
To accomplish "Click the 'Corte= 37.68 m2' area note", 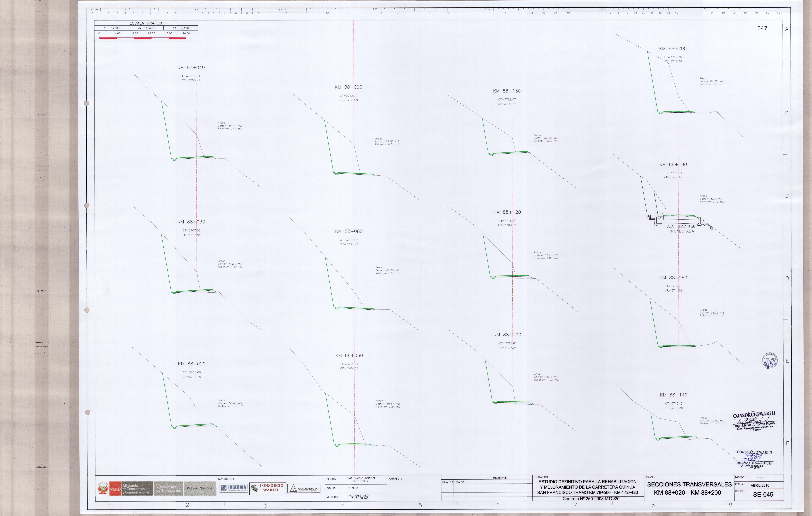I will click(x=545, y=138).
